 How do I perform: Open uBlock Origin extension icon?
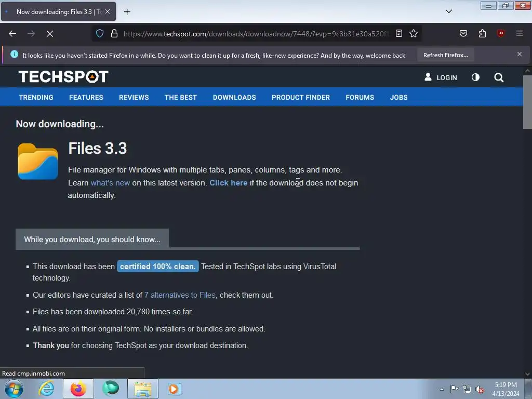click(500, 33)
